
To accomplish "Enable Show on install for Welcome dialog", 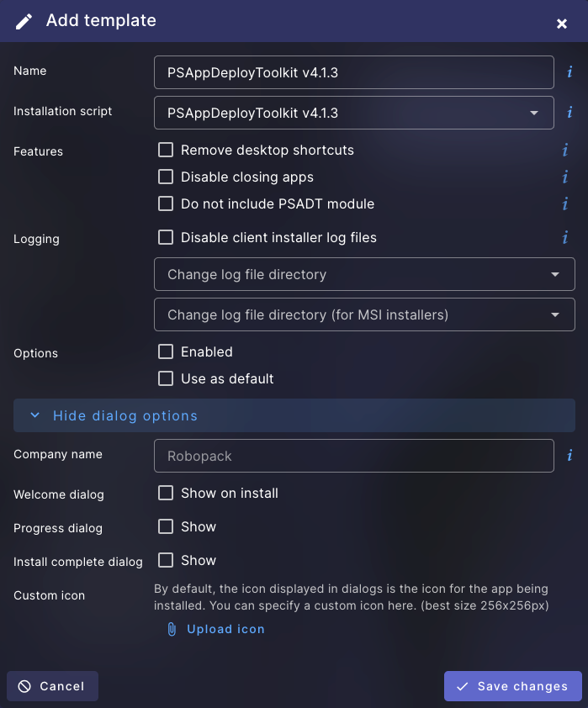I will [x=166, y=493].
